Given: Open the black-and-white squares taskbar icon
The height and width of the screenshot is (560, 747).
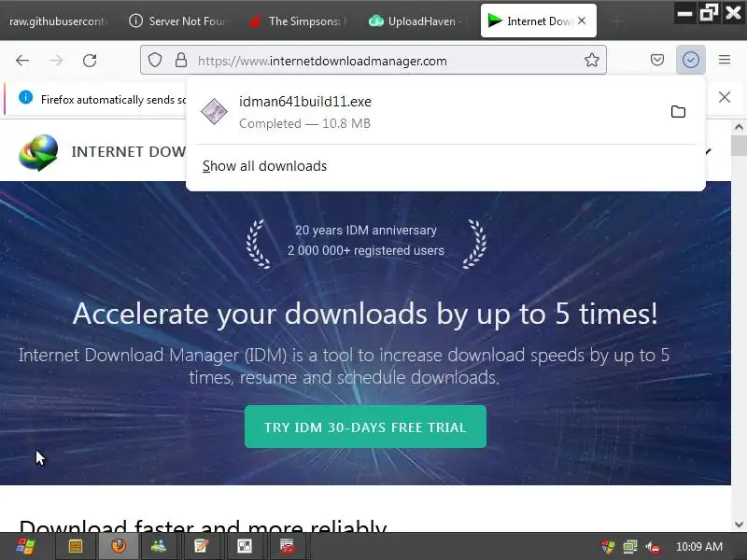Looking at the screenshot, I should 244,546.
